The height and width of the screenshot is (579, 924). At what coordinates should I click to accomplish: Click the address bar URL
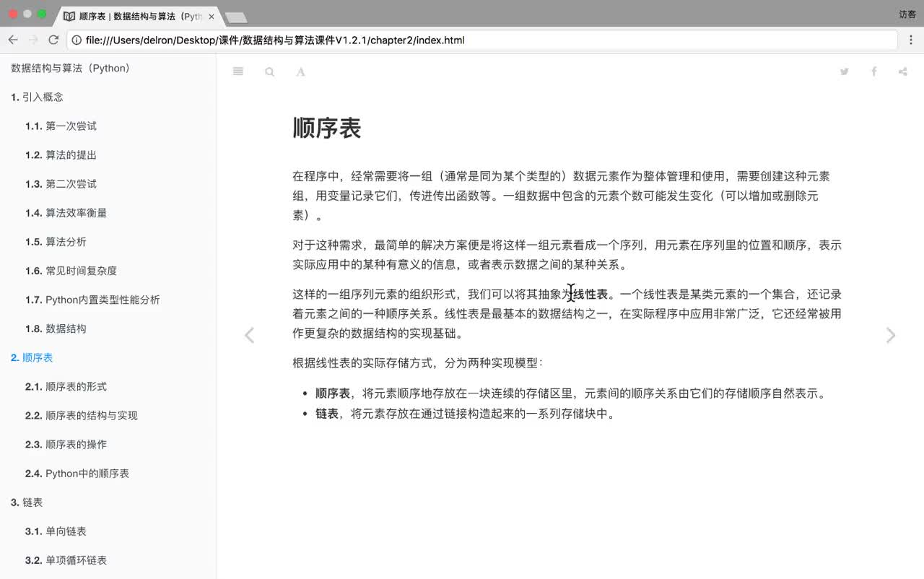[275, 40]
